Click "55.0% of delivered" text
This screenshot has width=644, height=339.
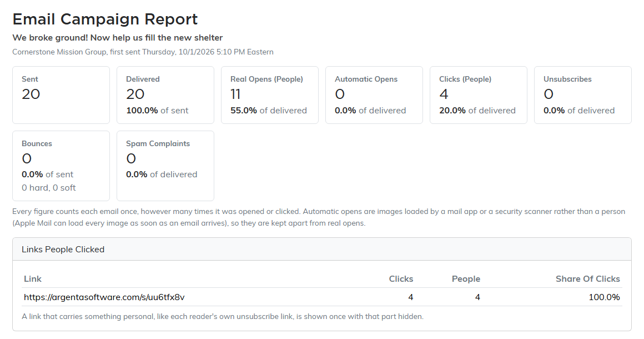269,111
